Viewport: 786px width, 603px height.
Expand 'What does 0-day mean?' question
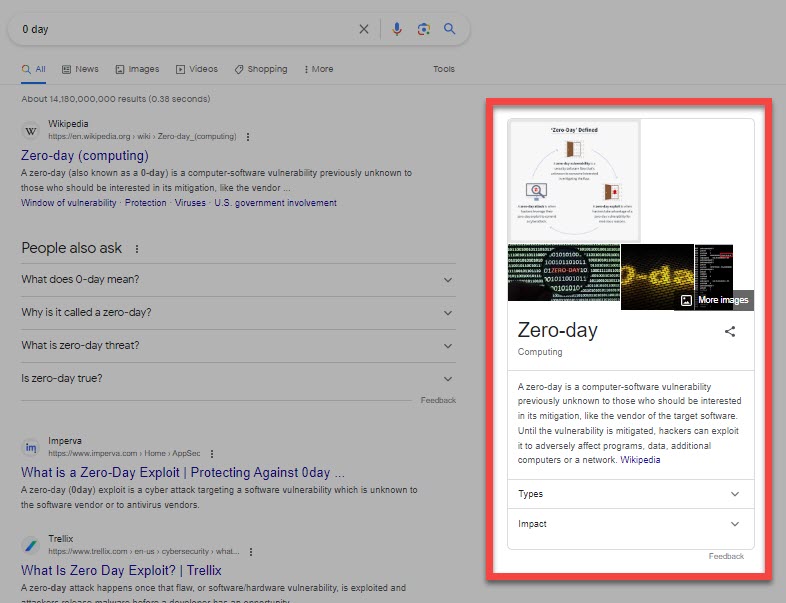tap(238, 280)
